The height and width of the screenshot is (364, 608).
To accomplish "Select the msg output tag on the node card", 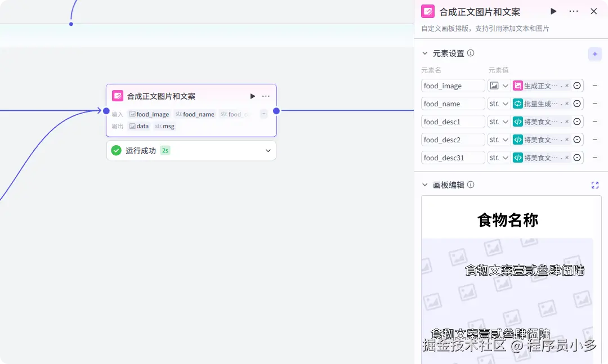I will 164,126.
